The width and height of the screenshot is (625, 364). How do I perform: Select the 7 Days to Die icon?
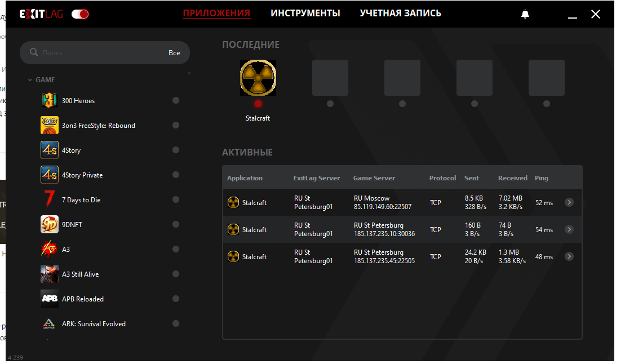50,199
